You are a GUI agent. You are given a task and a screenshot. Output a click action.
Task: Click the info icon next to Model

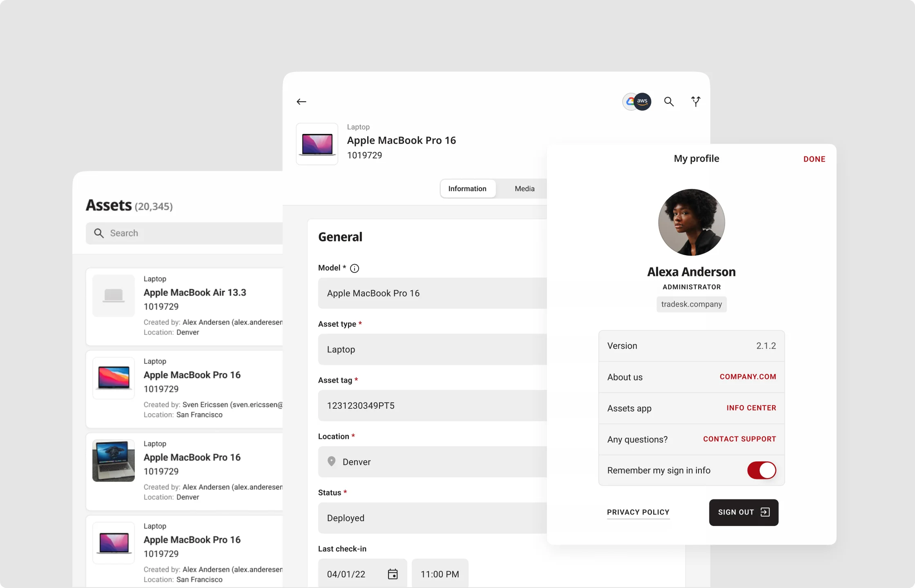[355, 268]
